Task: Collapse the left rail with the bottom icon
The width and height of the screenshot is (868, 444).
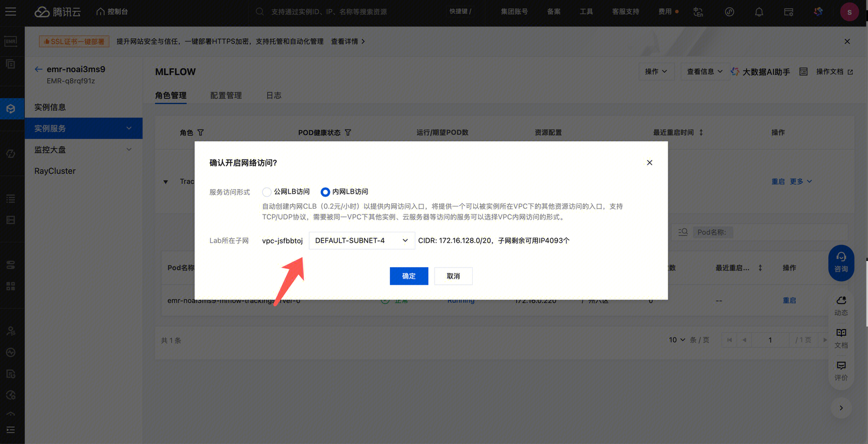Action: tap(10, 430)
